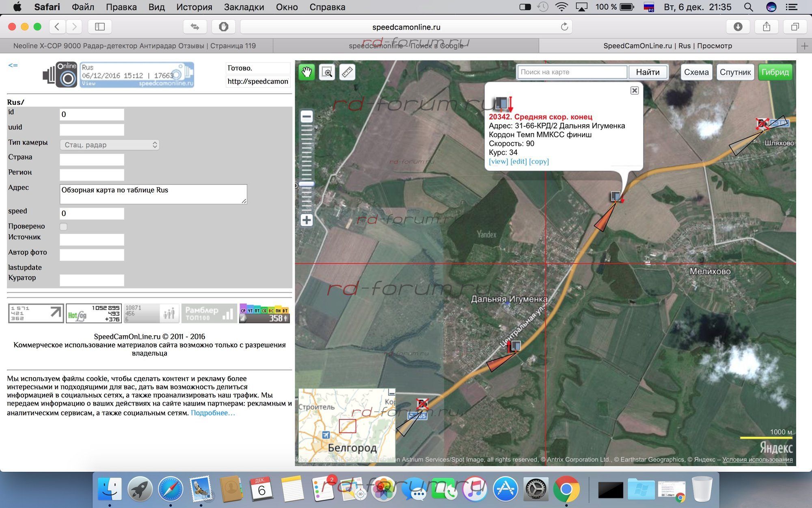Click camera marker on Центральная ул.
This screenshot has width=812, height=508.
(x=514, y=346)
